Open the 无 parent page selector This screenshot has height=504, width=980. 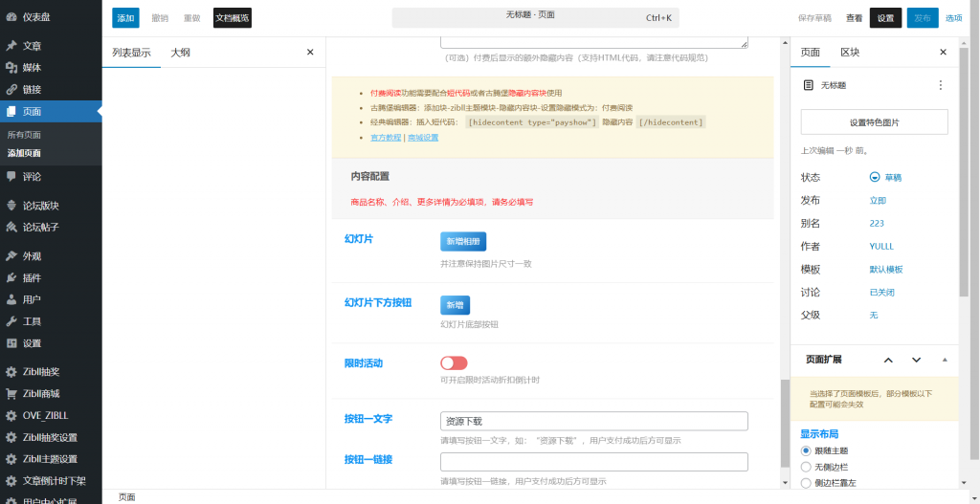pyautogui.click(x=874, y=316)
